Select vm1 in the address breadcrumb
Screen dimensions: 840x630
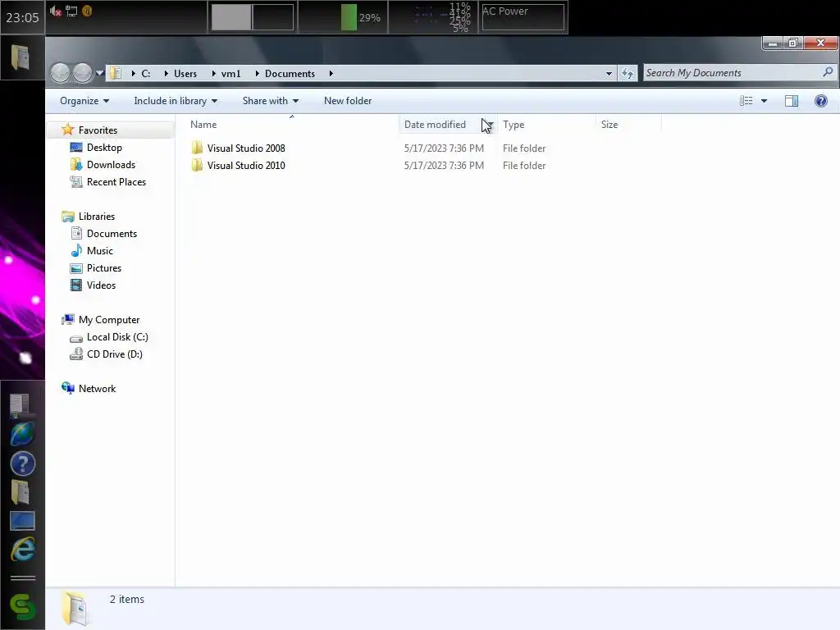pyautogui.click(x=231, y=73)
